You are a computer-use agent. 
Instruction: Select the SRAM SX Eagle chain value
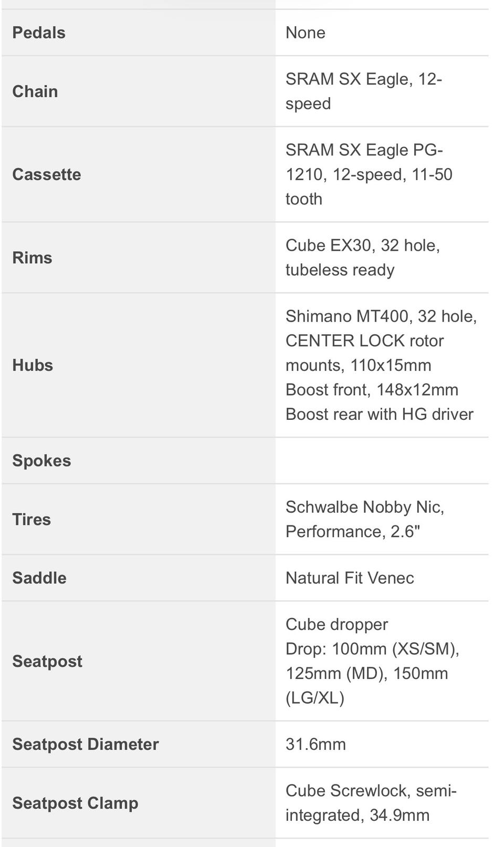364,91
